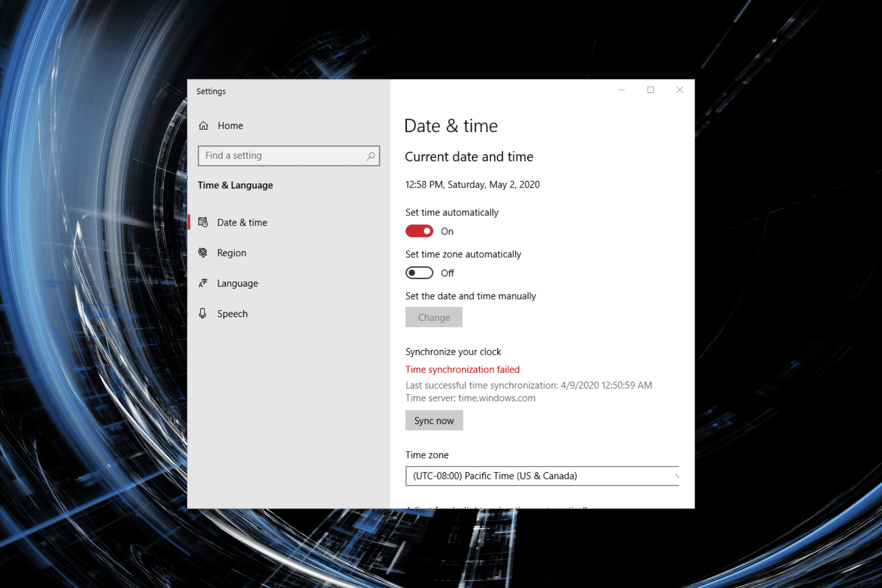Open the Language settings page

(237, 283)
